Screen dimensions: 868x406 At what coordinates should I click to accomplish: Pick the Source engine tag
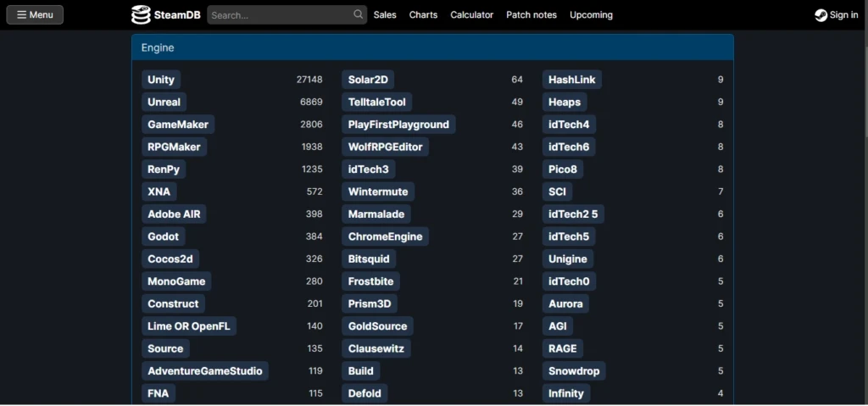(165, 348)
